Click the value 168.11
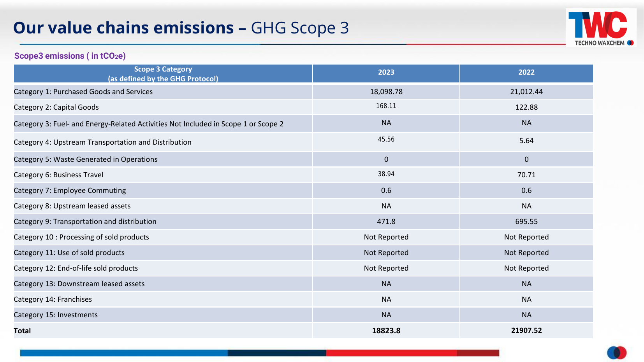This screenshot has height=362, width=644. (386, 106)
